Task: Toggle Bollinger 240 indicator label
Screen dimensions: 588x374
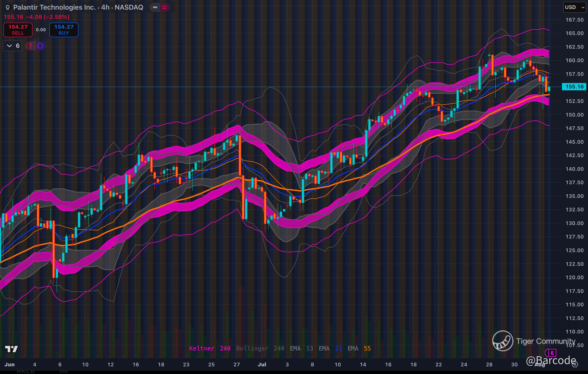Action: click(260, 348)
